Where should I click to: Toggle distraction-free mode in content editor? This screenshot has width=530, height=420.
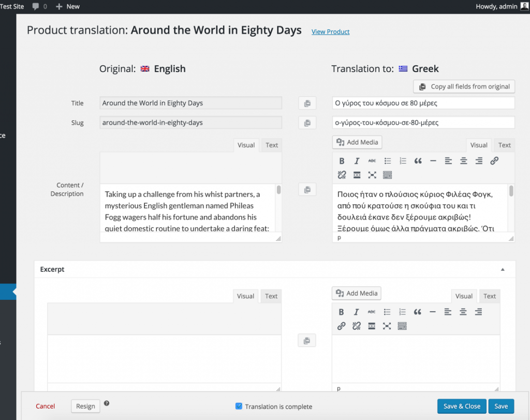[372, 175]
